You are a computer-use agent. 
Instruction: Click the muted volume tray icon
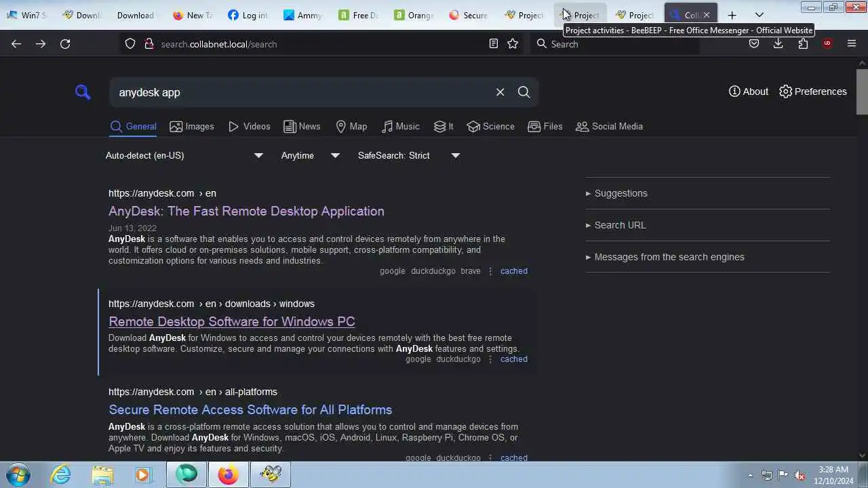pyautogui.click(x=800, y=475)
